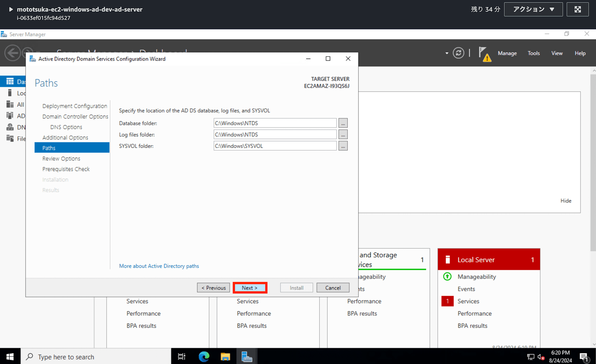Screen dimensions: 596x364
Task: Click Next to proceed to Review Options
Action: (x=249, y=287)
